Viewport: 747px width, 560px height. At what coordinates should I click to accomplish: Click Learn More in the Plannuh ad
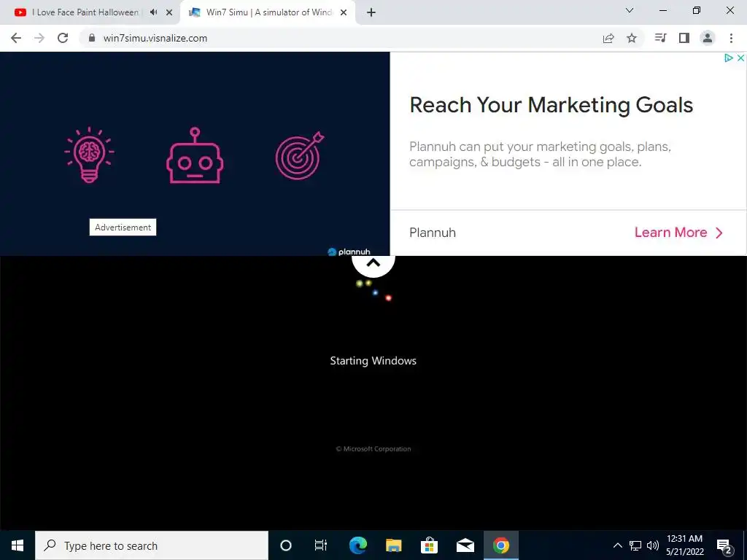pyautogui.click(x=678, y=233)
